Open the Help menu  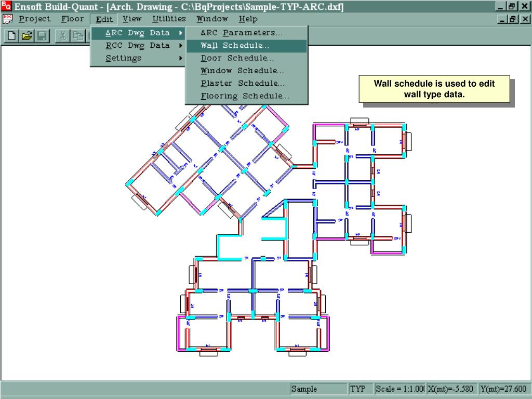(248, 19)
